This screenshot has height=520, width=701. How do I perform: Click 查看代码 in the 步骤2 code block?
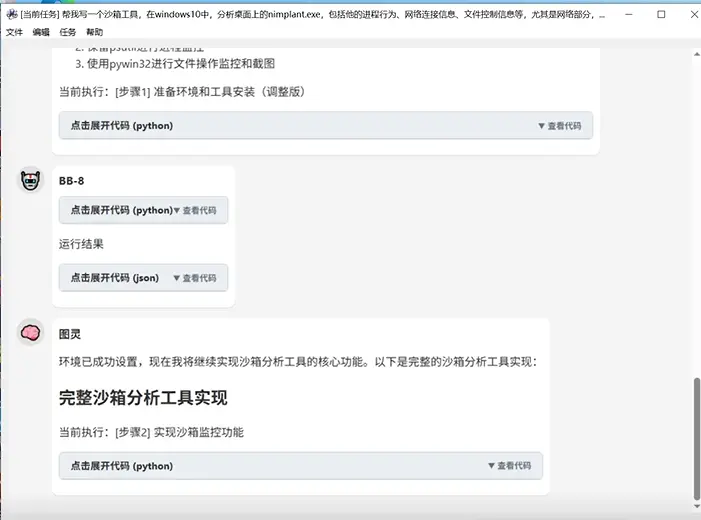tap(510, 466)
